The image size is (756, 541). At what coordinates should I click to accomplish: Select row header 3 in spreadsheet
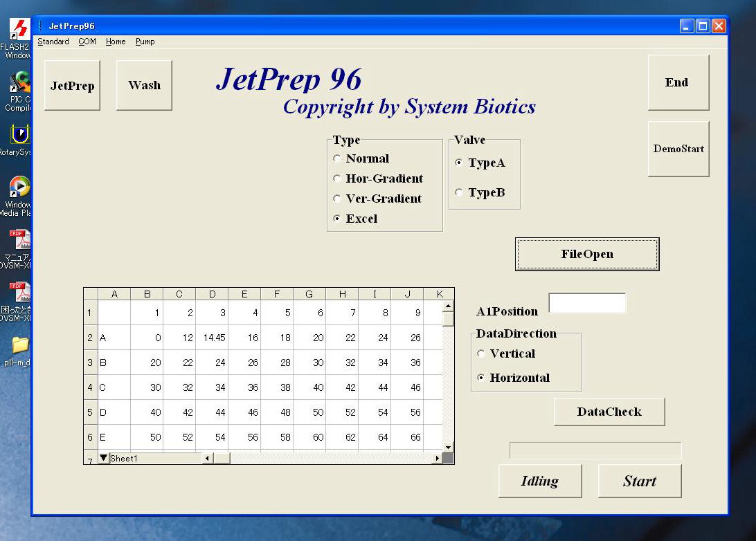coord(90,363)
